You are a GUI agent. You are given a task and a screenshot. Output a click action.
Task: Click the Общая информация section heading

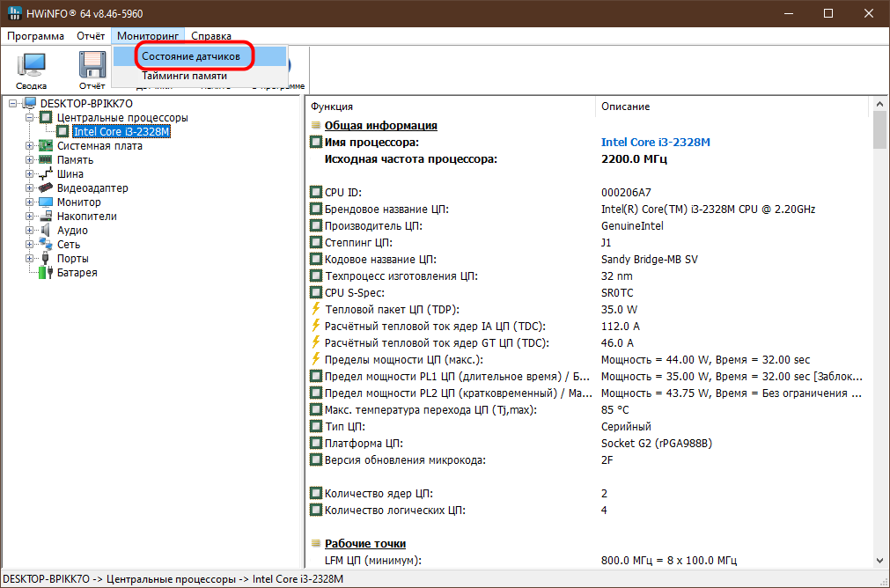(381, 125)
